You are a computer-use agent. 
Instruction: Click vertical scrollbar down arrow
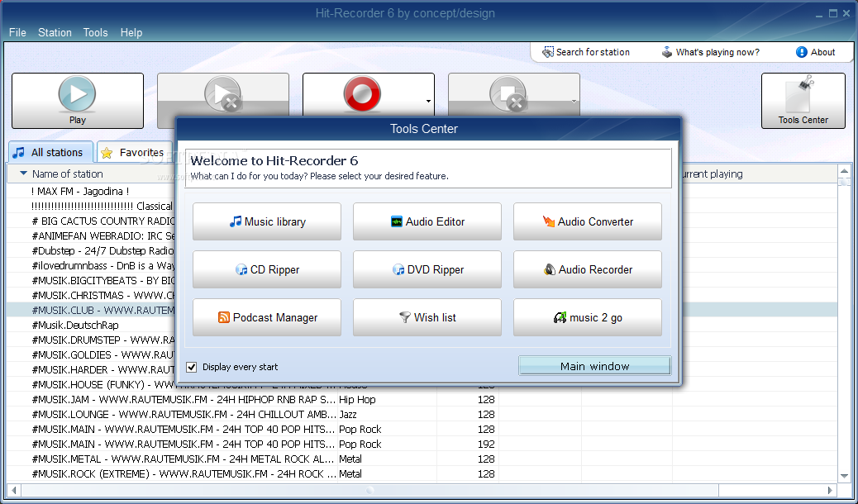tap(844, 475)
